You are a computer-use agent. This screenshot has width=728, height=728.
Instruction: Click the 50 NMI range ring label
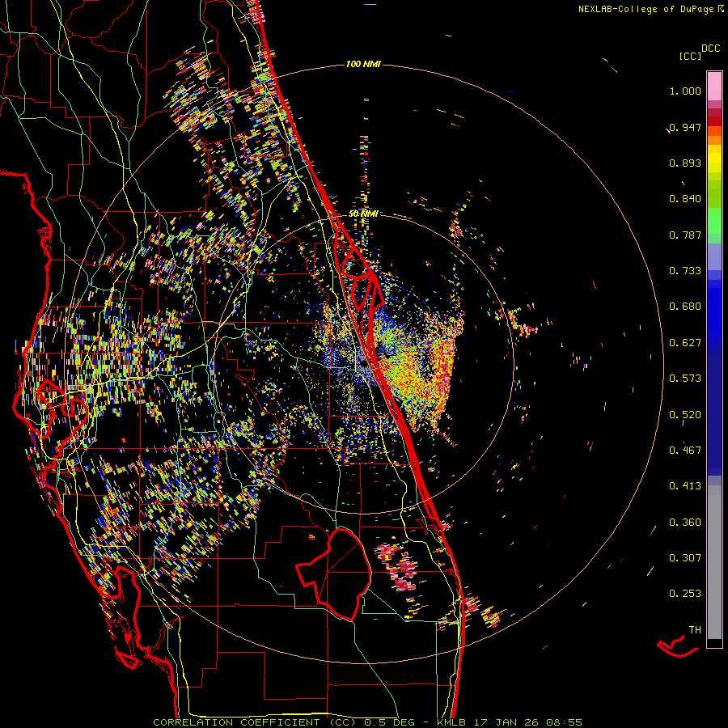pos(363,214)
